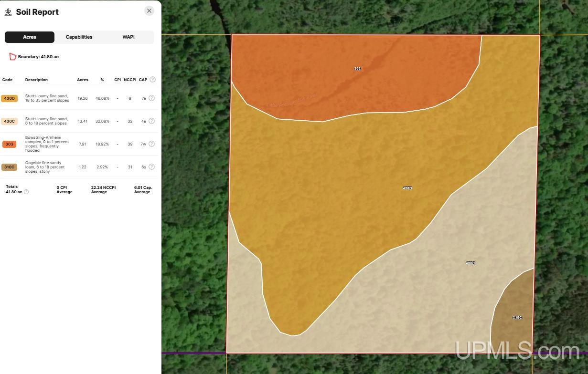Open help icon in table header row
The width and height of the screenshot is (588, 374).
pos(152,80)
